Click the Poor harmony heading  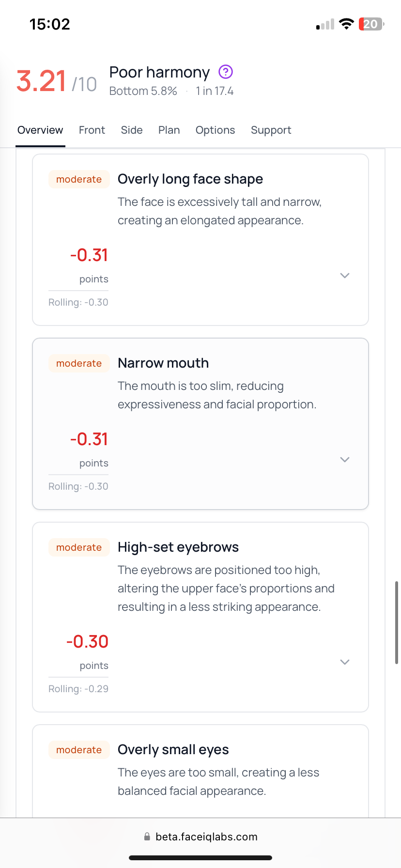click(x=159, y=72)
